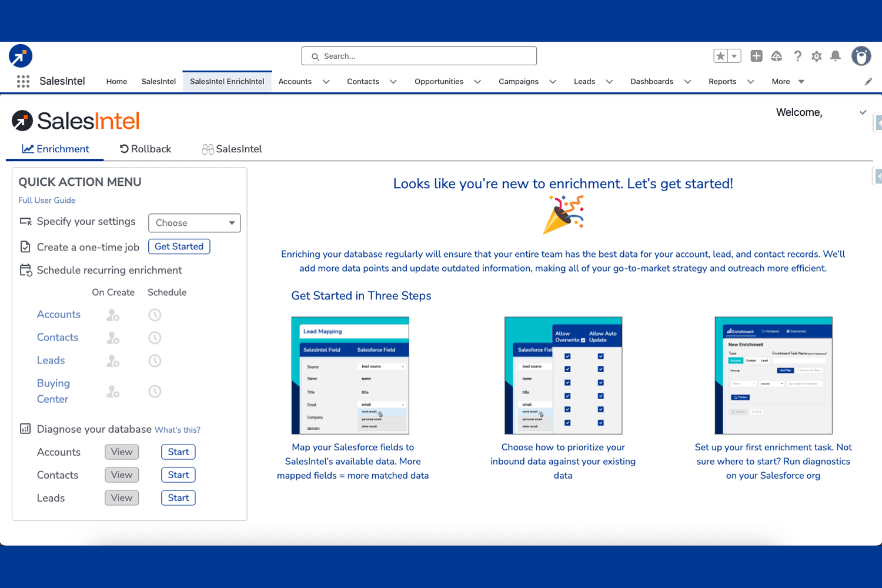Open the Reports nav tab
Viewport: 882px width, 588px height.
(723, 82)
